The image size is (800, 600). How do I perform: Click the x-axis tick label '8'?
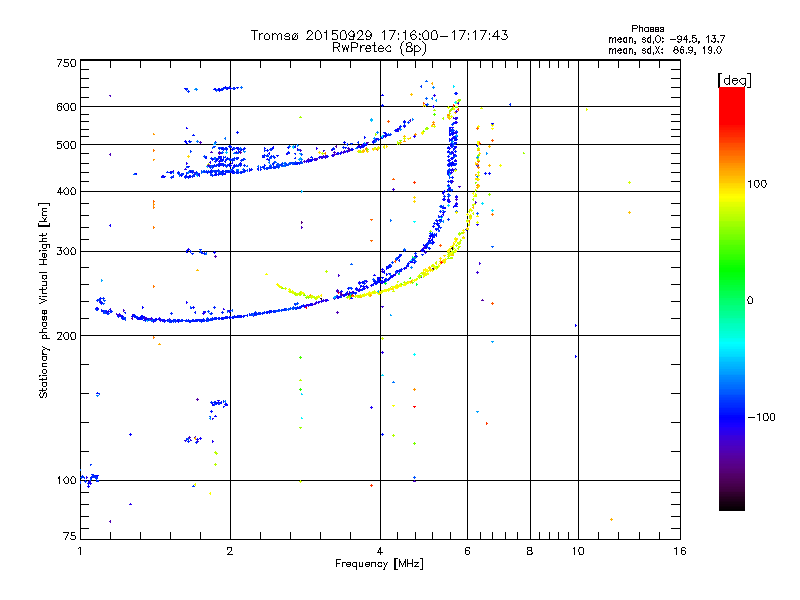(x=530, y=551)
